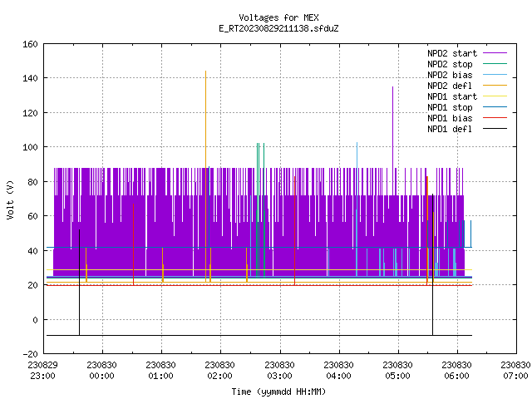This screenshot has width=532, height=399.
Task: Click the red NPD1 bias legend line sample
Action: pyautogui.click(x=495, y=118)
